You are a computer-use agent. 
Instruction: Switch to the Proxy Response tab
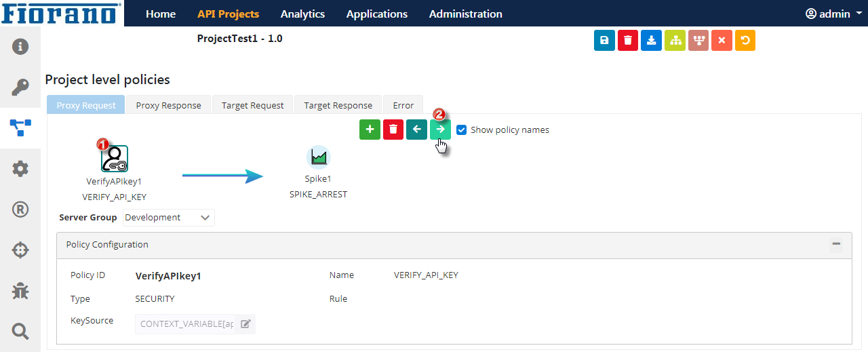coord(168,105)
